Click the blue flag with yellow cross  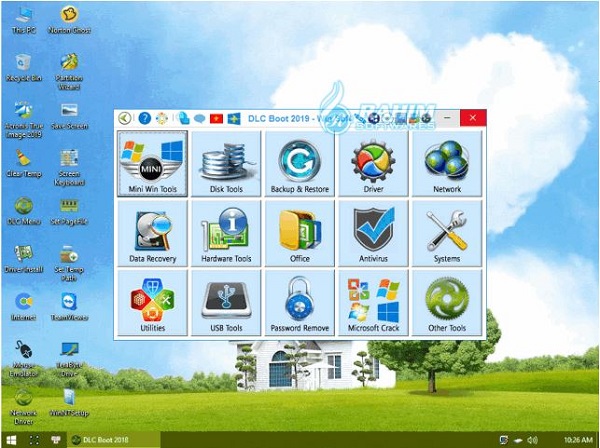pyautogui.click(x=234, y=119)
